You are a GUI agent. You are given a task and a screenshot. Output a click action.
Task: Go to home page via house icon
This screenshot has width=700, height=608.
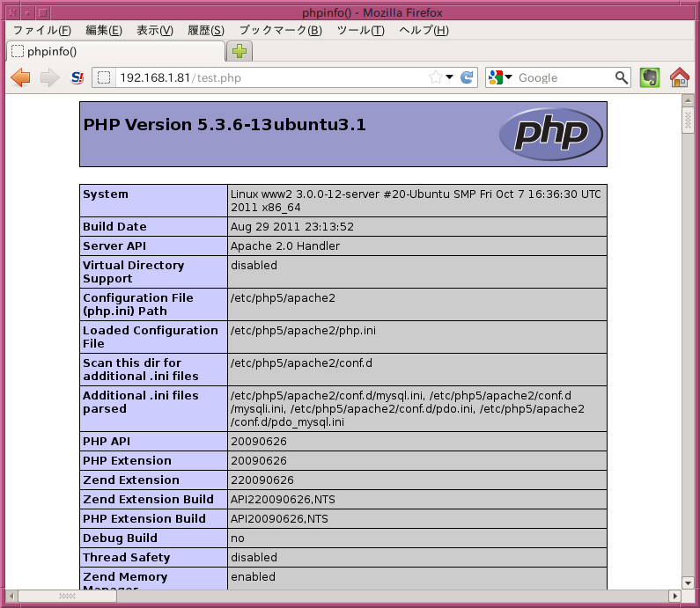[x=680, y=77]
